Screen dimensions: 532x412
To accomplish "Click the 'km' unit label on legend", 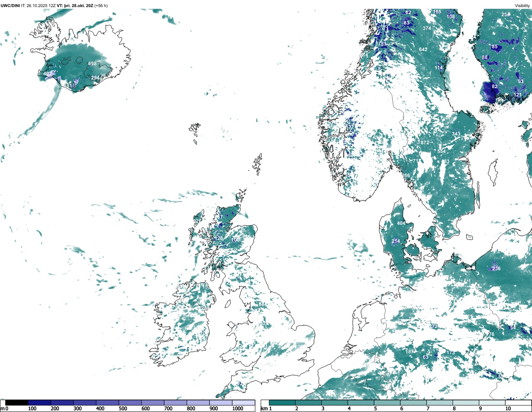I will (264, 409).
